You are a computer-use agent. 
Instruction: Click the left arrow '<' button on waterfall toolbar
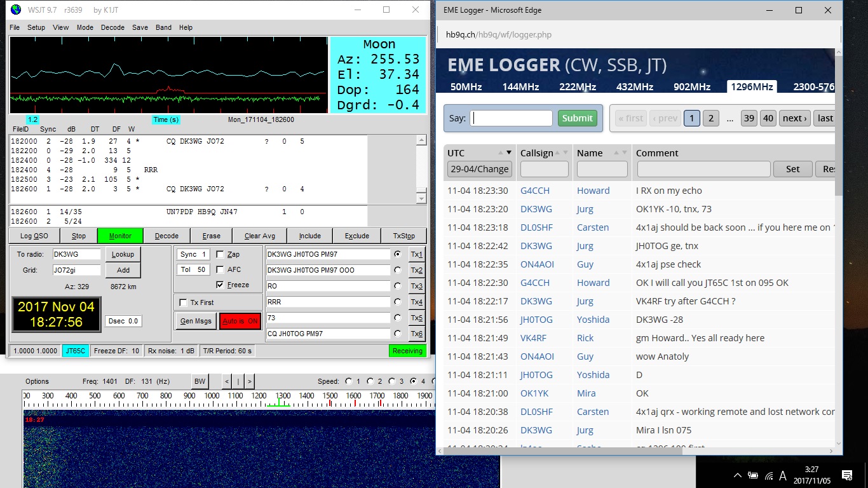227,381
